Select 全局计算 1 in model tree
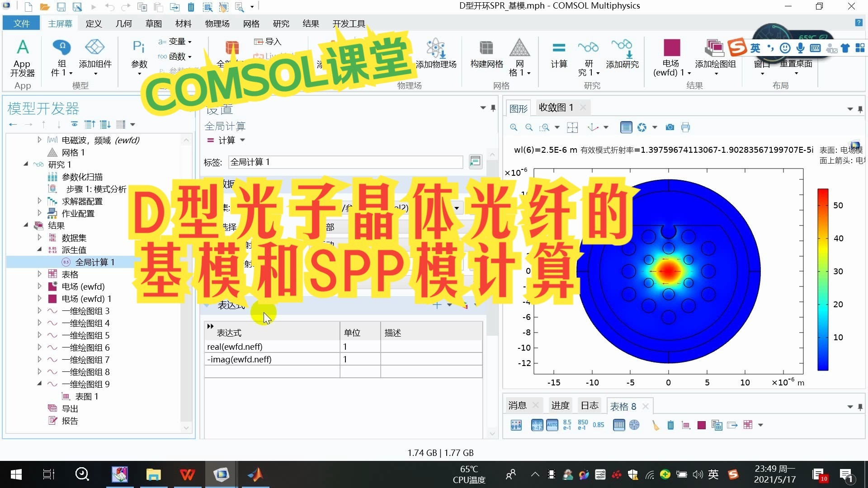Screen dimensions: 868x488 (94, 262)
